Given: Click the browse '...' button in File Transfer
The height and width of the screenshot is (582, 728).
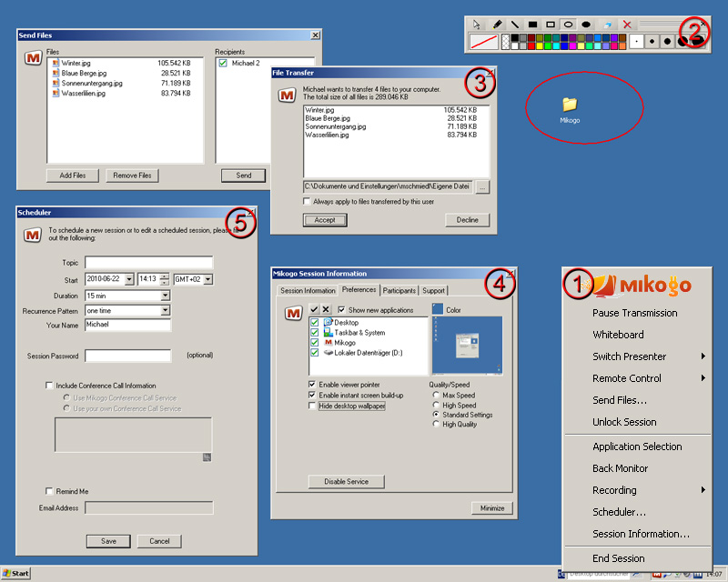Looking at the screenshot, I should pyautogui.click(x=483, y=187).
